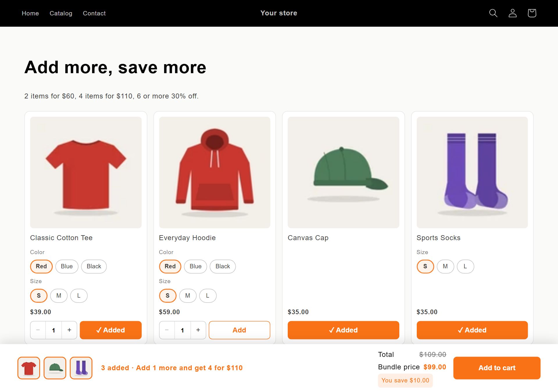Screen dimensions: 558x392
Task: Choose size S for Sports Socks
Action: (x=425, y=266)
